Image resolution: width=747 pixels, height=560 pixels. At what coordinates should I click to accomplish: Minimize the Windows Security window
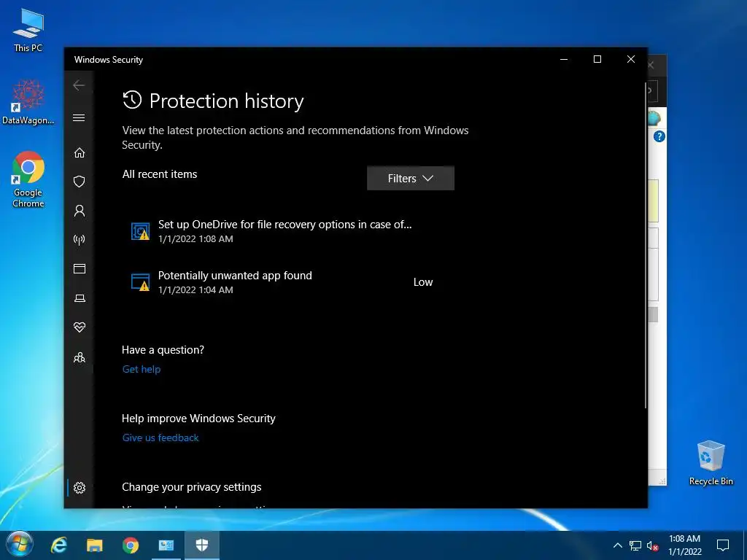click(564, 59)
